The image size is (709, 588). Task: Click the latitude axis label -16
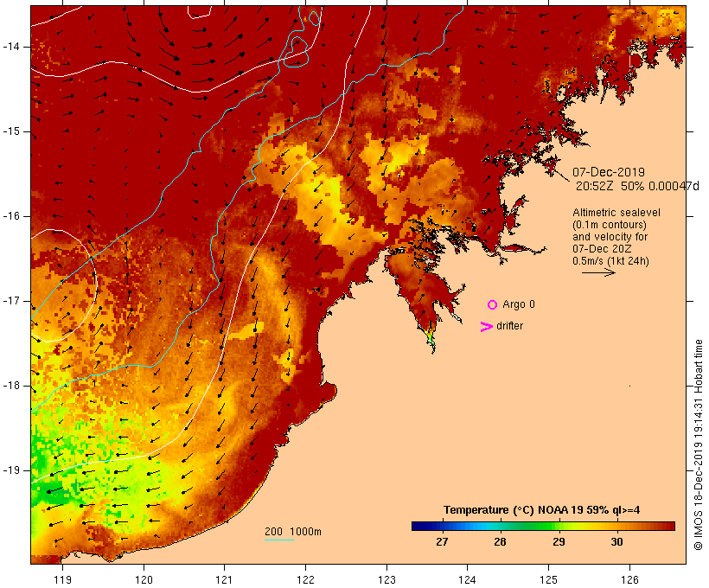click(10, 216)
